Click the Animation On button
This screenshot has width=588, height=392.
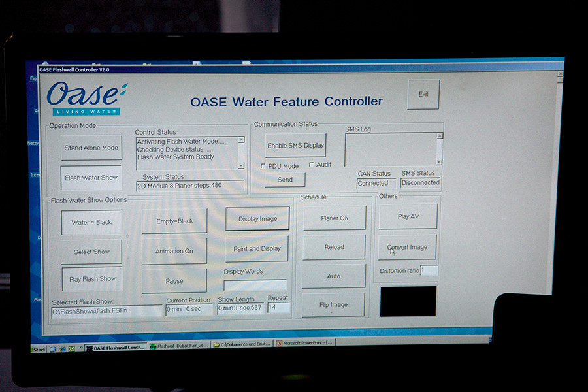point(174,251)
